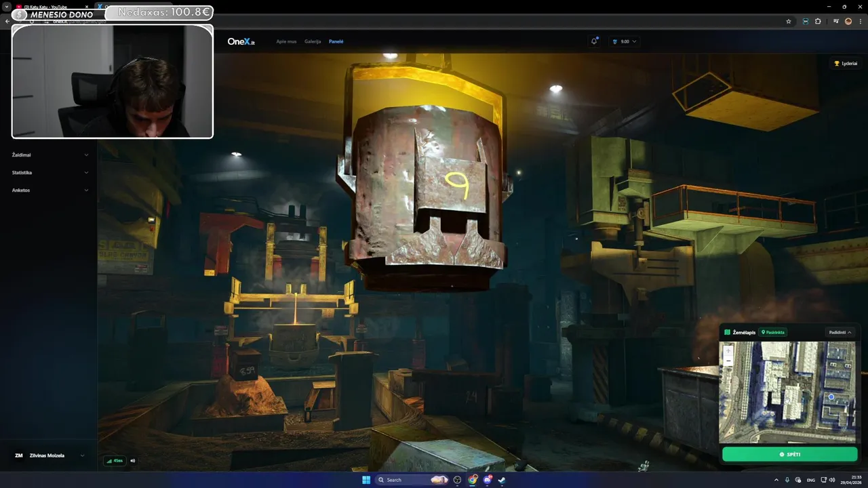Click the system tray microphone icon
Screen dimensions: 868x488
point(787,480)
